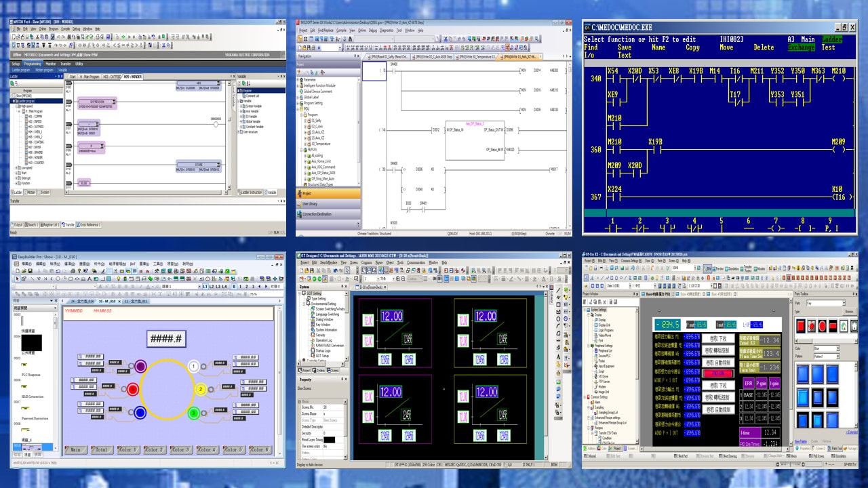This screenshot has width=868, height=488.
Task: Open Exchange menu in MEDOC
Action: (x=802, y=47)
